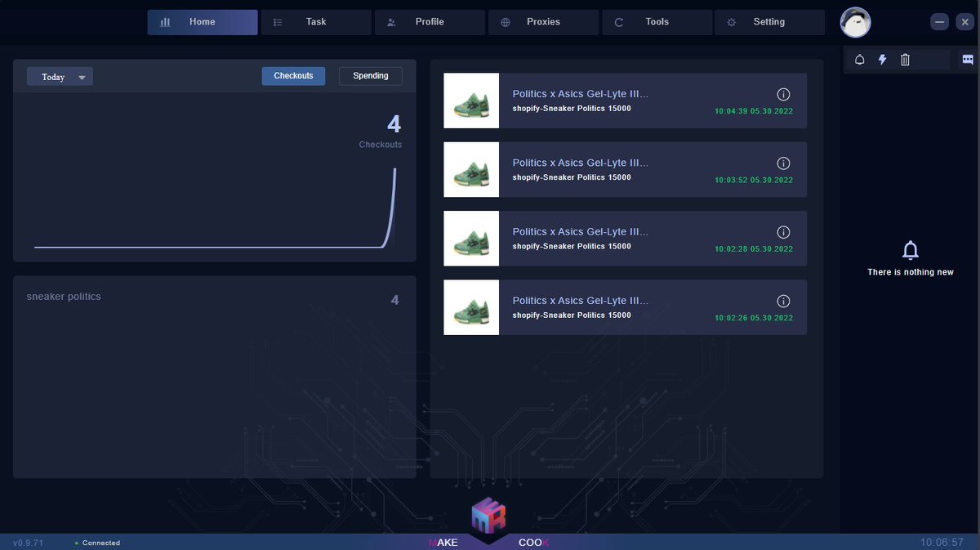This screenshot has height=550, width=980.
Task: Click 'There is nothing new' message
Action: pos(911,272)
